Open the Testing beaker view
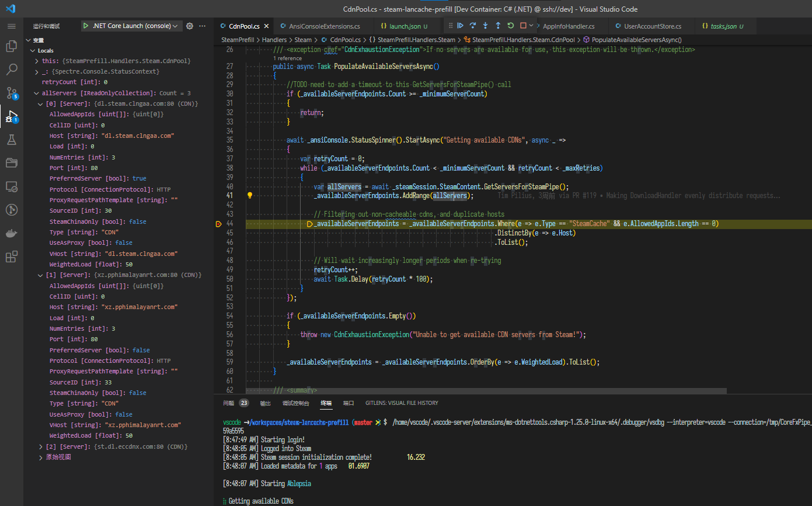Screen dimensions: 812x506 (11, 140)
